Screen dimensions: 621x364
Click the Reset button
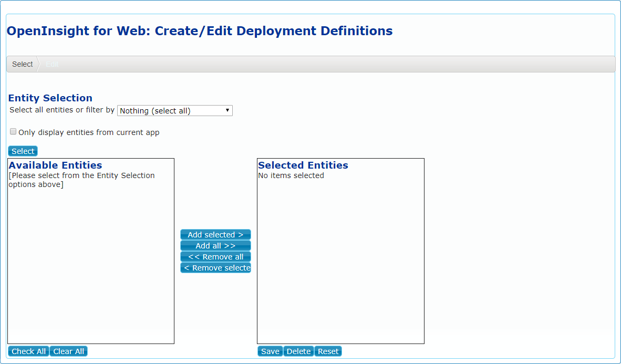coord(328,351)
